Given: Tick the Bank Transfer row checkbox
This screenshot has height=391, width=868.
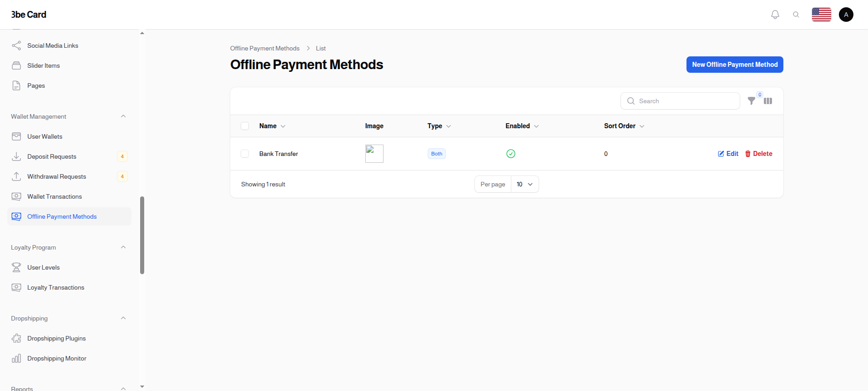Looking at the screenshot, I should pyautogui.click(x=245, y=154).
